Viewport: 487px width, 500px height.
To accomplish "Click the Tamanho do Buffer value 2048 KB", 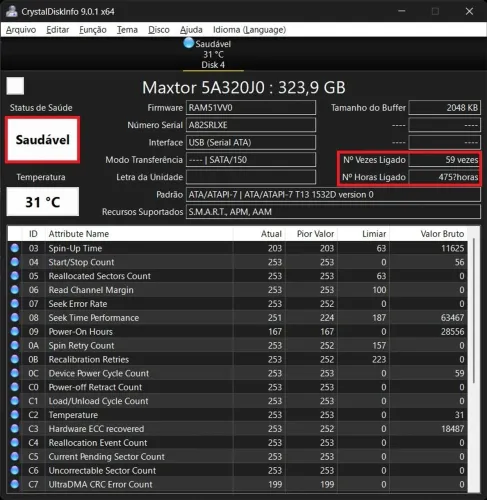I will [445, 108].
